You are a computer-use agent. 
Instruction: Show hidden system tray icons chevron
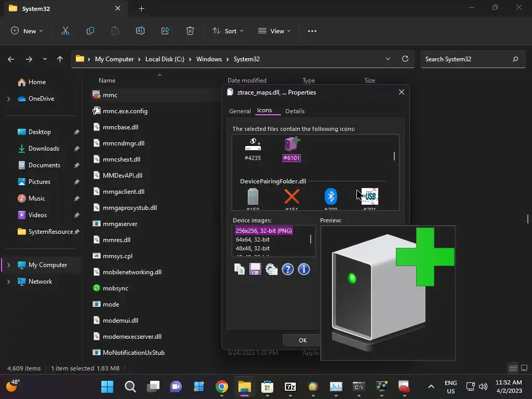coord(431,387)
